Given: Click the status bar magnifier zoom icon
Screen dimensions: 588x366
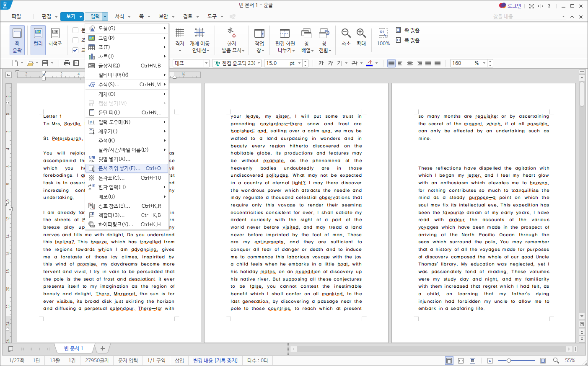Looking at the screenshot, I should click(556, 361).
